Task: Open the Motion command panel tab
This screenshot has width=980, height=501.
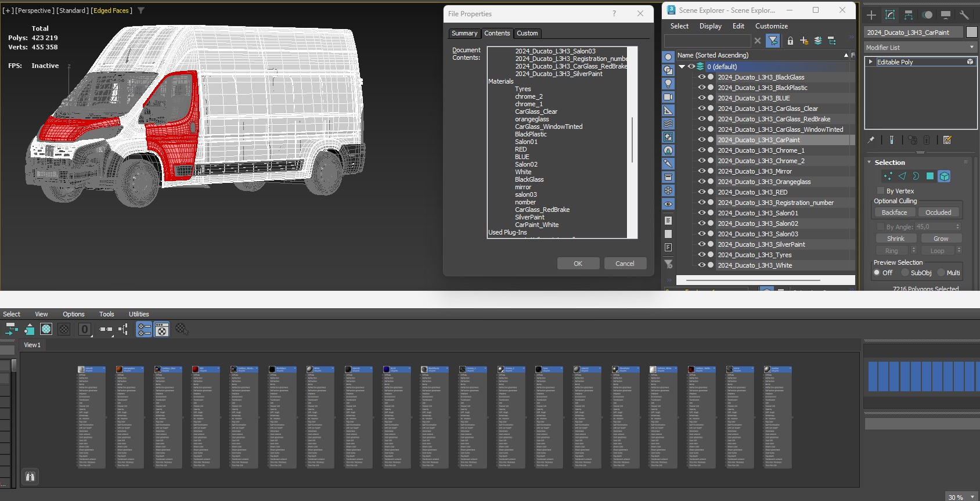Action: tap(927, 15)
